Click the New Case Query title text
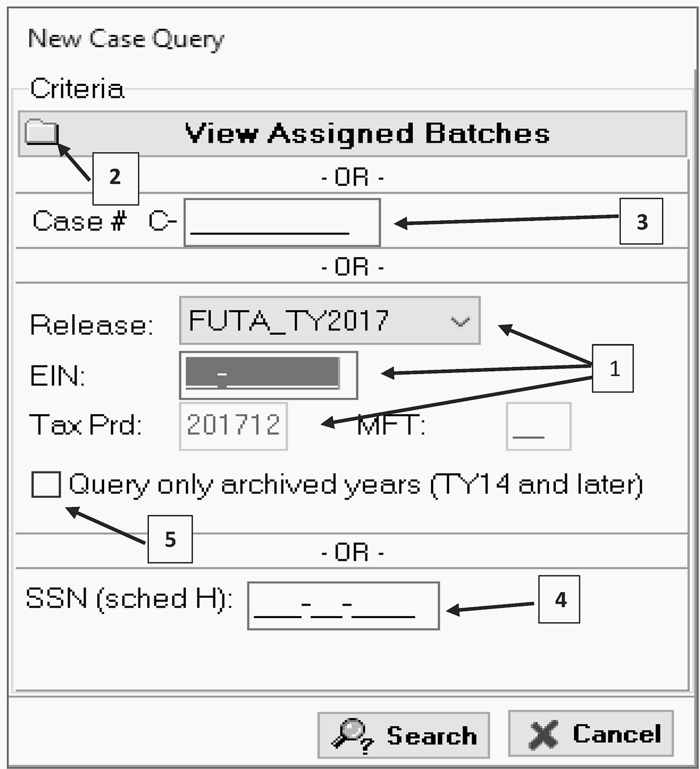Screen dimensions: 700x769 (126, 39)
